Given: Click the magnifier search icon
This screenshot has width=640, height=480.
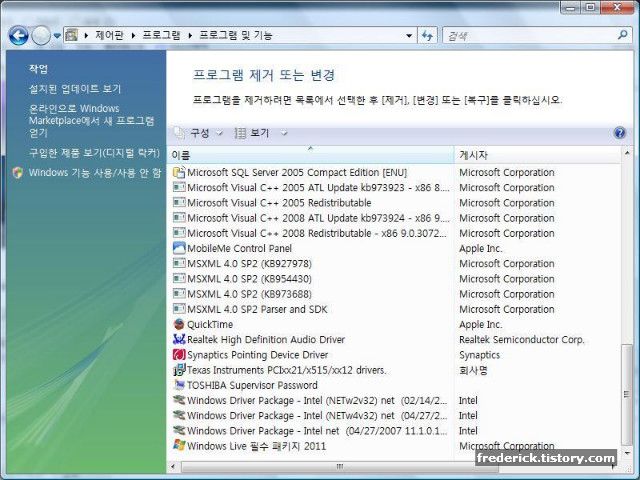Looking at the screenshot, I should point(622,35).
